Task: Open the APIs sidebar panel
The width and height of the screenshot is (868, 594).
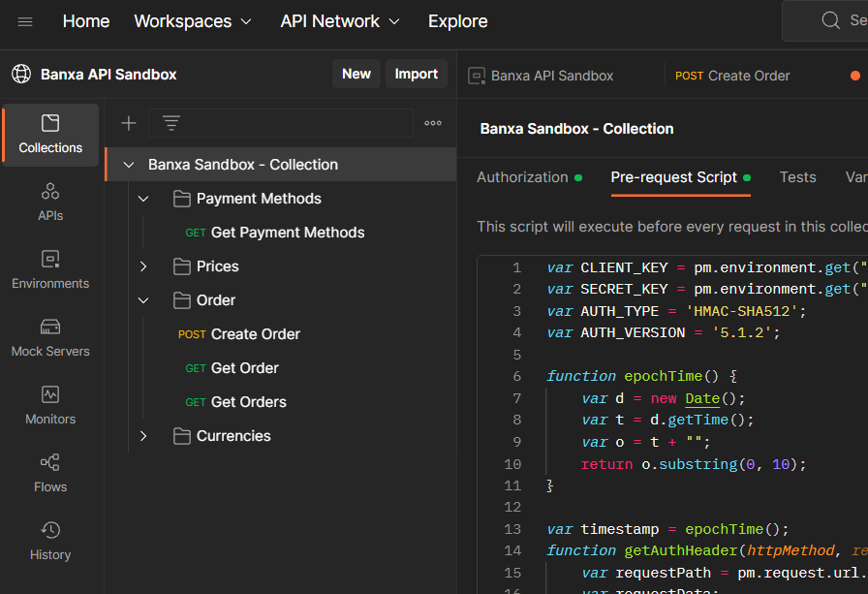Action: [x=50, y=202]
